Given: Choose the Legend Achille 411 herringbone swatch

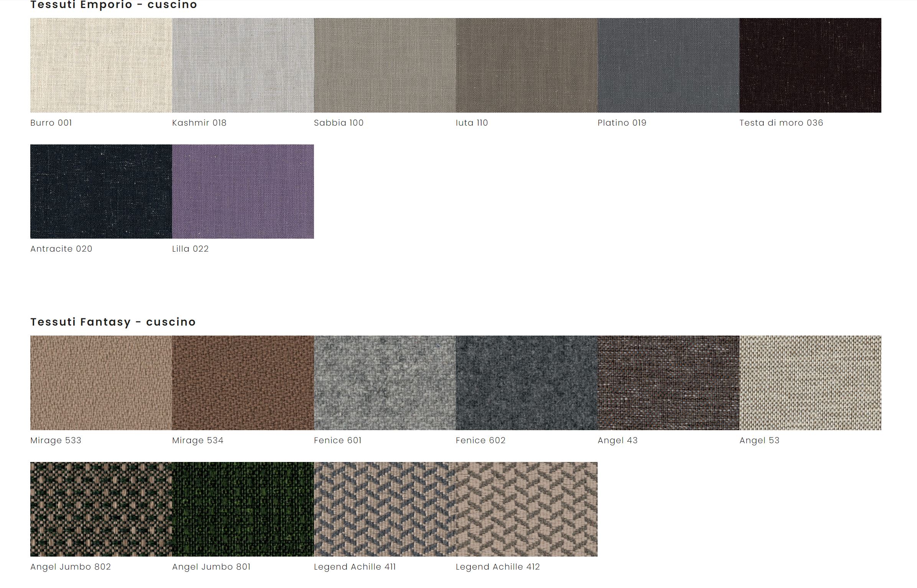Looking at the screenshot, I should 385,509.
